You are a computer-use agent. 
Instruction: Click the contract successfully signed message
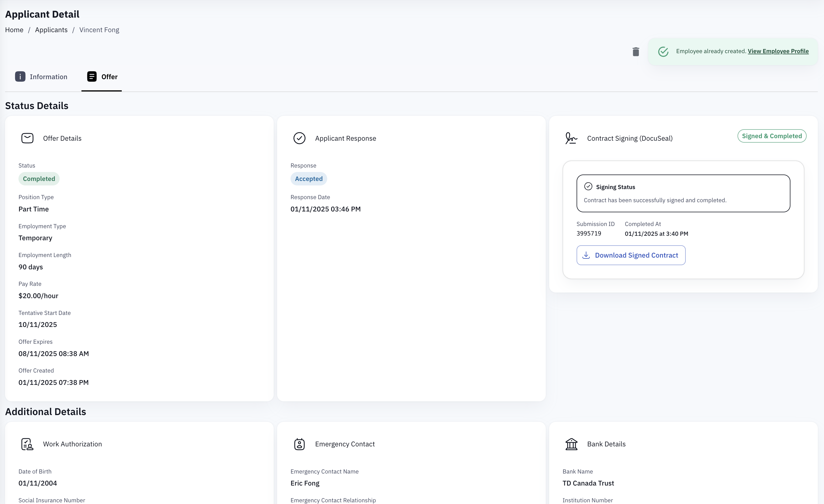(x=655, y=200)
